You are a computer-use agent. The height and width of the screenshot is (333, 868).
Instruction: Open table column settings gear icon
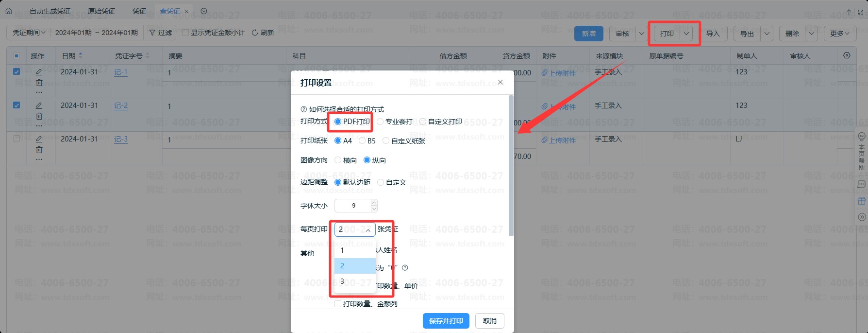click(x=847, y=55)
